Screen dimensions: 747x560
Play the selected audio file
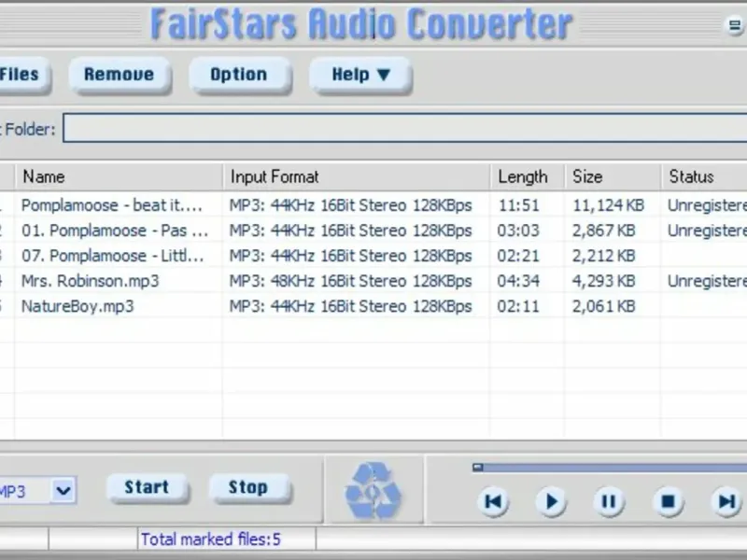coord(551,501)
